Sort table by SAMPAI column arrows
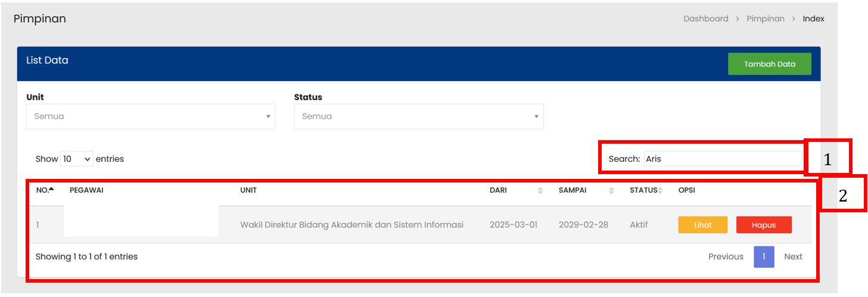Viewport: 868px width, 297px height. coord(611,190)
